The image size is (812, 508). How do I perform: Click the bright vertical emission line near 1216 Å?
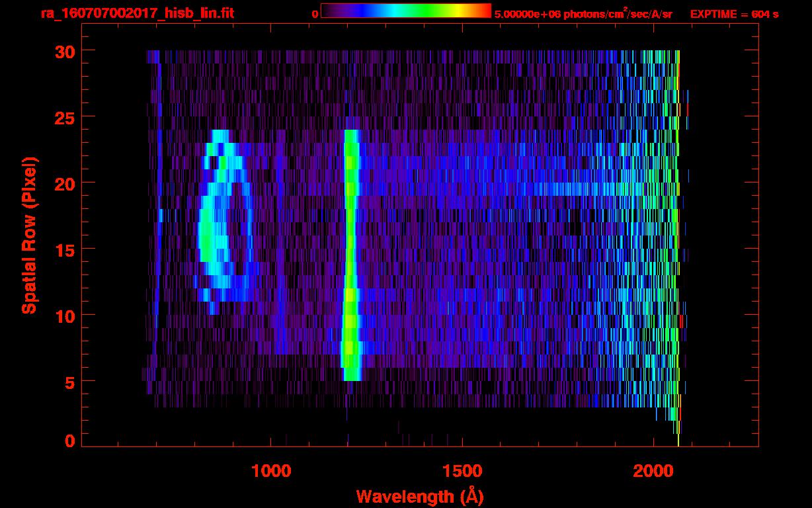tap(351, 255)
